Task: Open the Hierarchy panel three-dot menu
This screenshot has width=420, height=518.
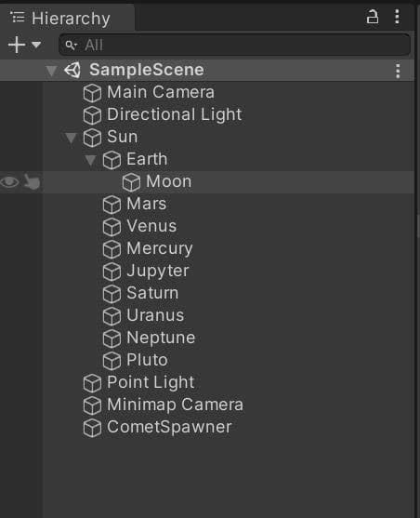Action: (397, 17)
